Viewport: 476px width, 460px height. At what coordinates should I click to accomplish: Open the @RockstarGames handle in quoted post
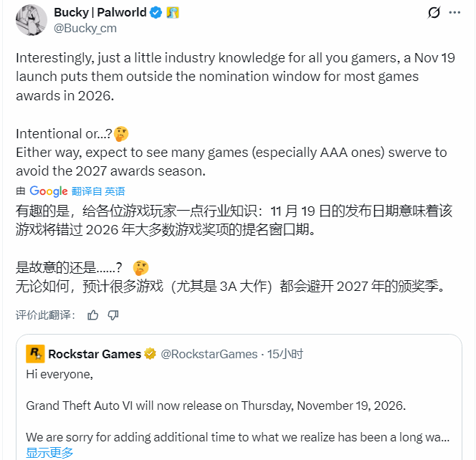tap(209, 354)
